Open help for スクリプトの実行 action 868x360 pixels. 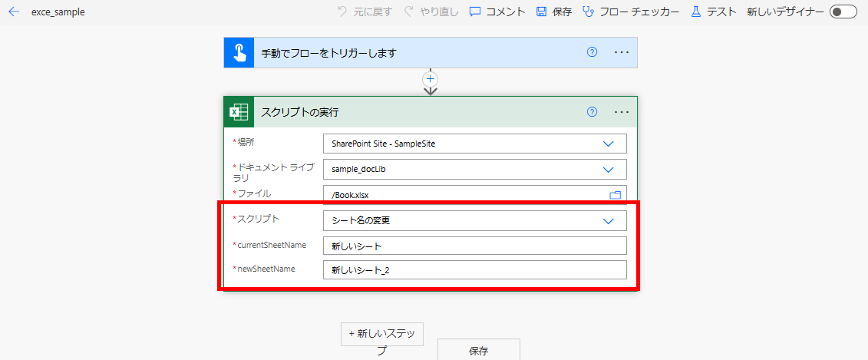(x=592, y=112)
